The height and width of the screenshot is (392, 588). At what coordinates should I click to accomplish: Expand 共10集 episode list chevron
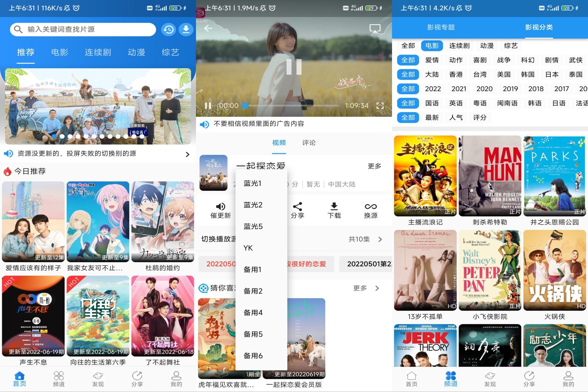tap(380, 239)
